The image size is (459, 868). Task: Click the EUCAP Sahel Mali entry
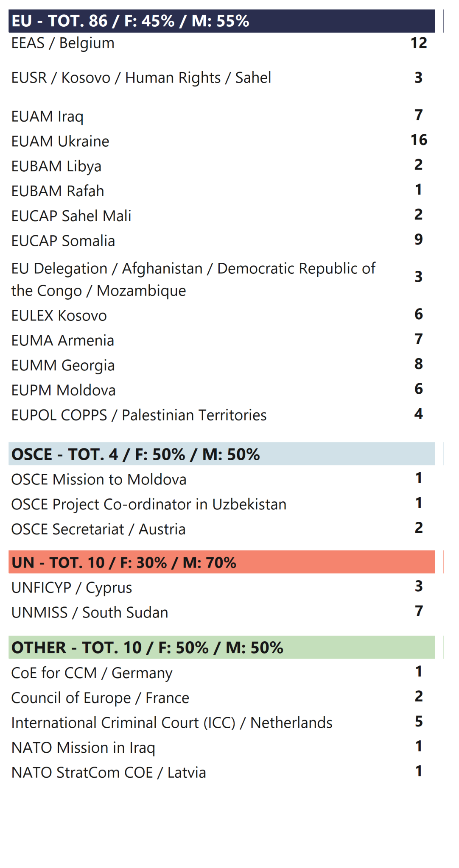point(71,216)
